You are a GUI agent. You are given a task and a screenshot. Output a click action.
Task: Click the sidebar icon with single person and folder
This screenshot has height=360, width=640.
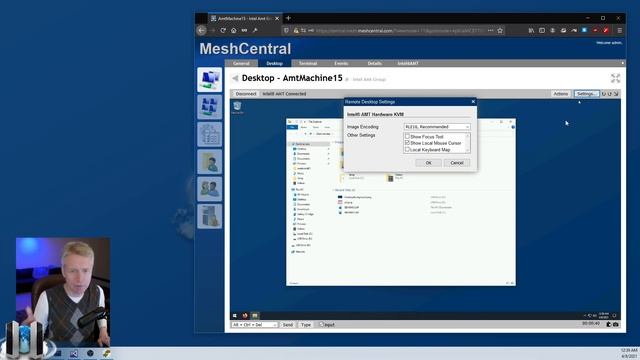210,161
